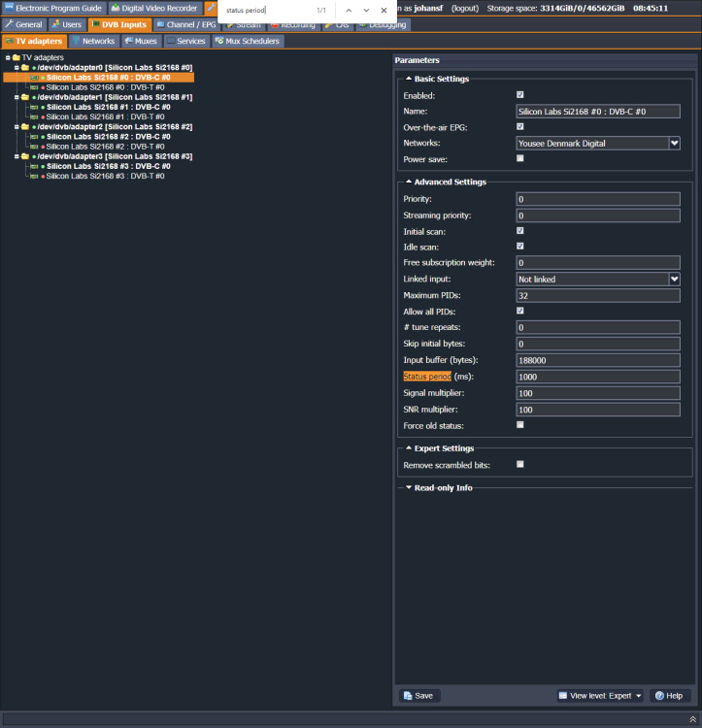This screenshot has height=728, width=702.
Task: Click the Digital Video Recorder icon
Action: (x=116, y=8)
